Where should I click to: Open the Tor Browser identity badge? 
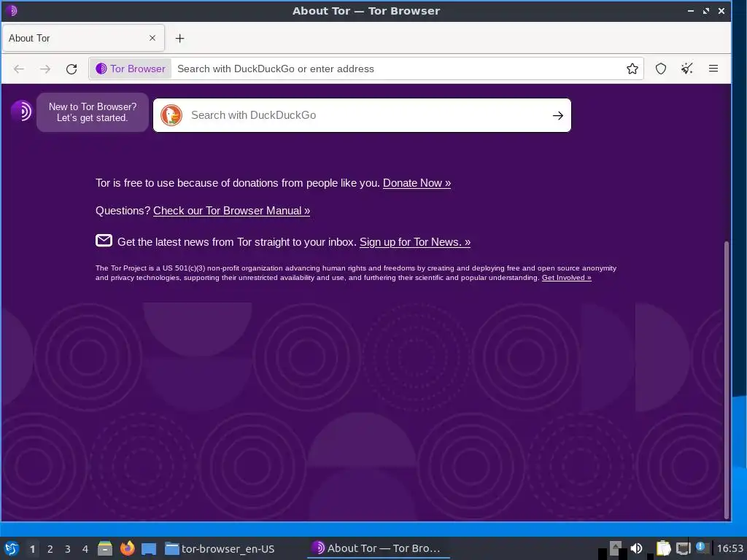pyautogui.click(x=131, y=69)
